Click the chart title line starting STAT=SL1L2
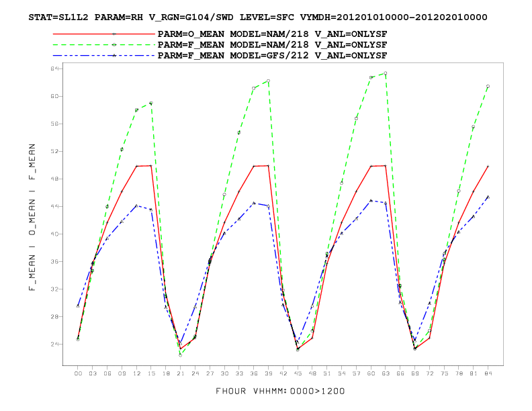Image resolution: width=532 pixels, height=411 pixels. tap(258, 17)
